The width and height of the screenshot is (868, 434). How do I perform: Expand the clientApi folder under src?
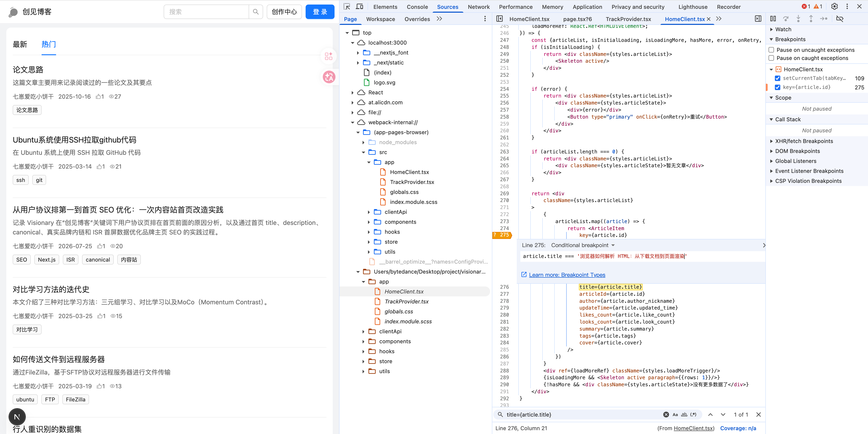369,212
